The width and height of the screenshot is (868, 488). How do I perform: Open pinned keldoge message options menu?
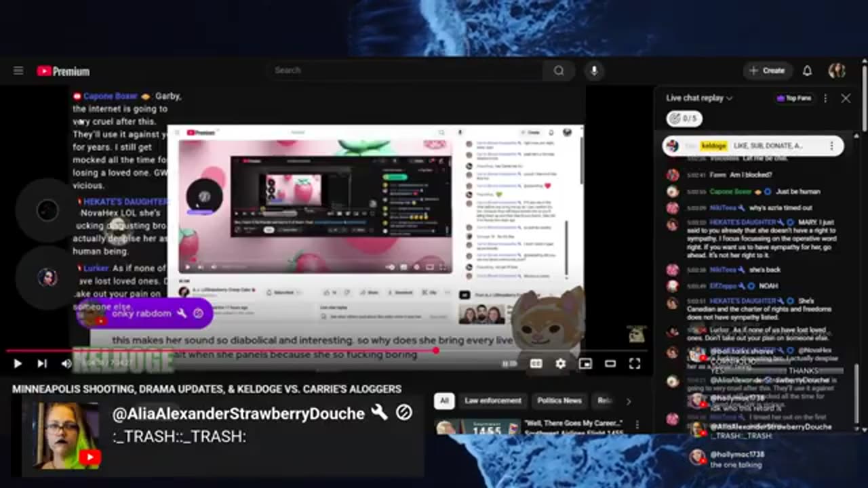[x=831, y=146]
